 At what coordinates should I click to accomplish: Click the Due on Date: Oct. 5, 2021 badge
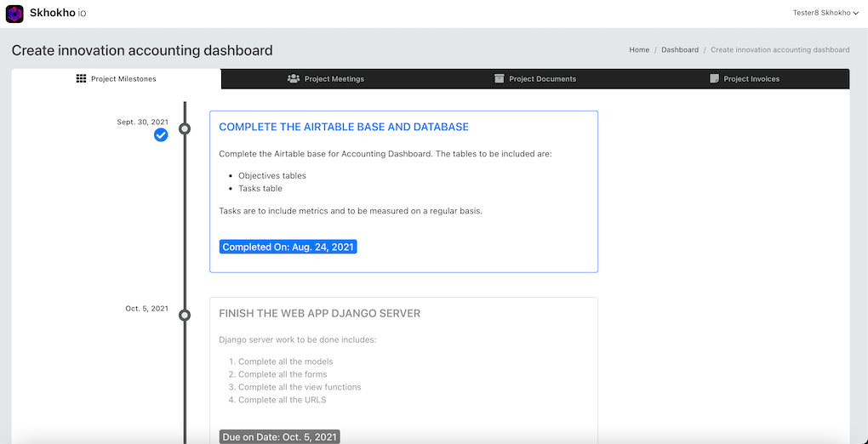pyautogui.click(x=280, y=437)
